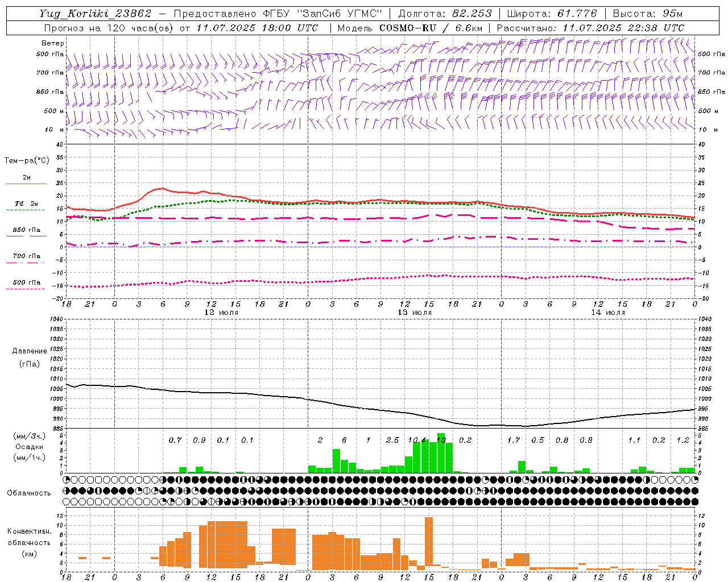Select the model label COSMO-RU / 6.6км

pos(431,28)
